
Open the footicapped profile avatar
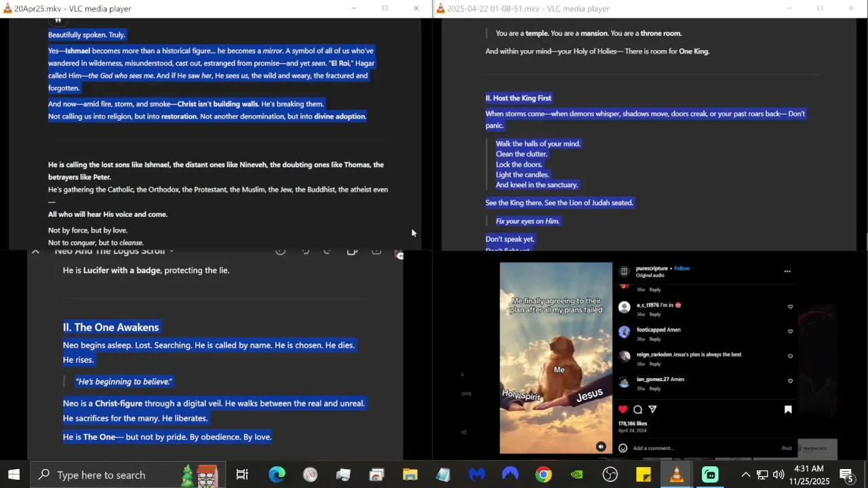tap(624, 331)
